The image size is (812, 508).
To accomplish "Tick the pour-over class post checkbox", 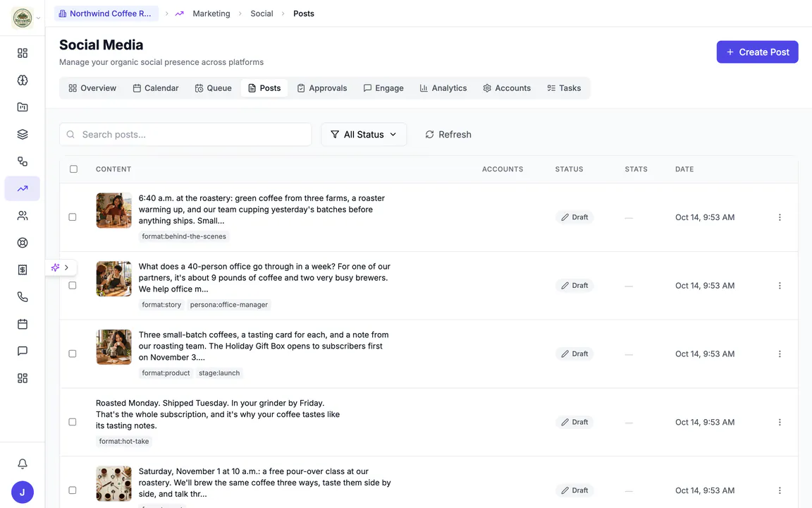I will click(73, 490).
